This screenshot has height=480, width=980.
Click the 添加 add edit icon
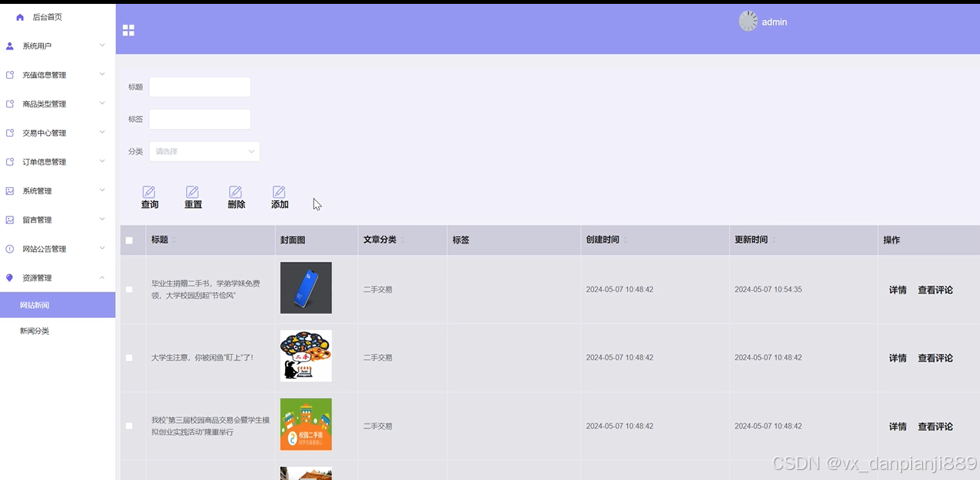click(279, 192)
